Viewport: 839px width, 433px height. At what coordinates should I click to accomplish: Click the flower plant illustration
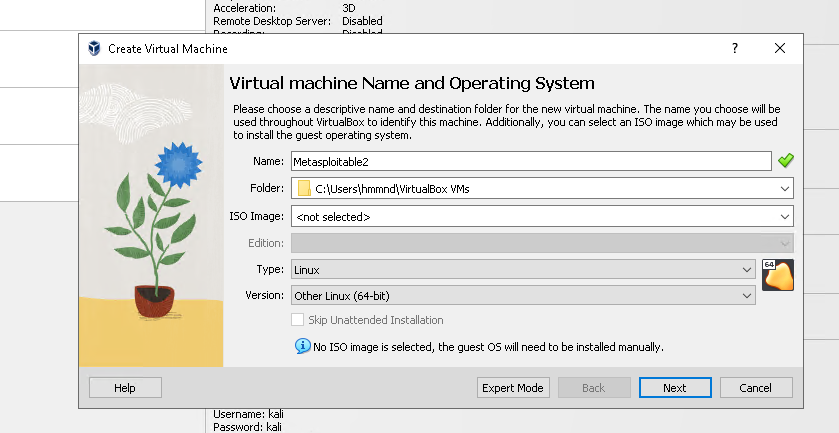[151, 216]
